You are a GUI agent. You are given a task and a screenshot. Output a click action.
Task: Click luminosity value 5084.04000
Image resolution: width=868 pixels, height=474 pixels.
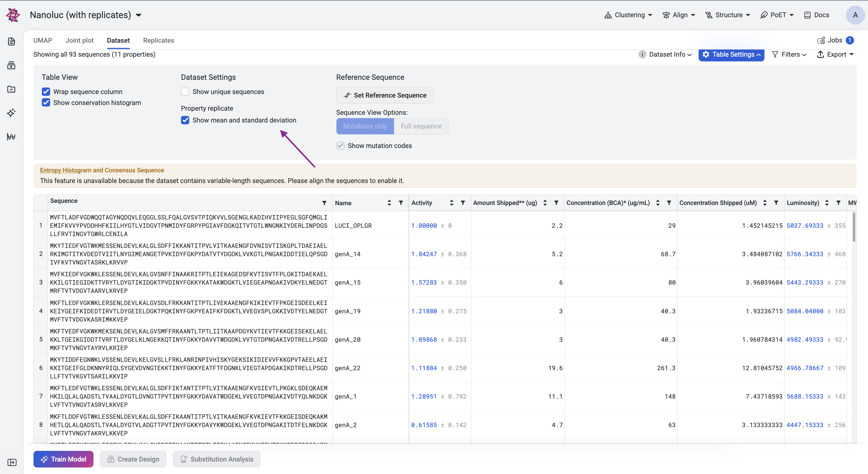click(805, 311)
